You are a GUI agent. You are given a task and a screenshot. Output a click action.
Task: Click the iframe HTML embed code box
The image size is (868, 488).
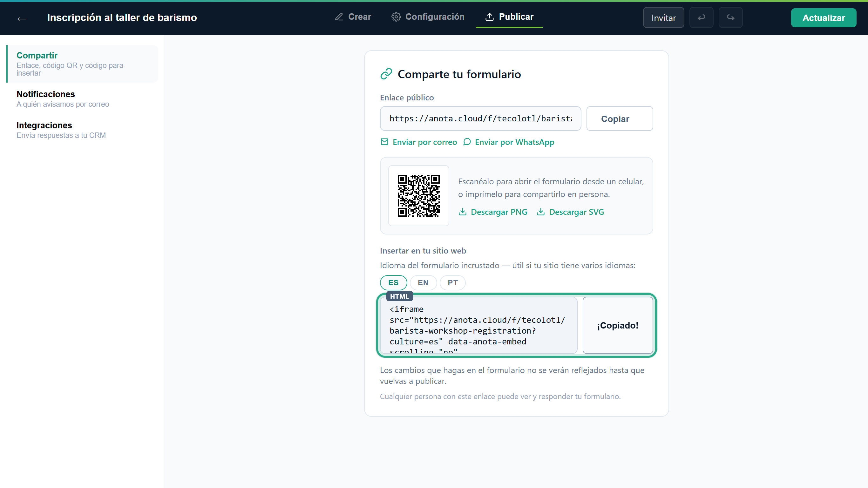[x=478, y=326]
